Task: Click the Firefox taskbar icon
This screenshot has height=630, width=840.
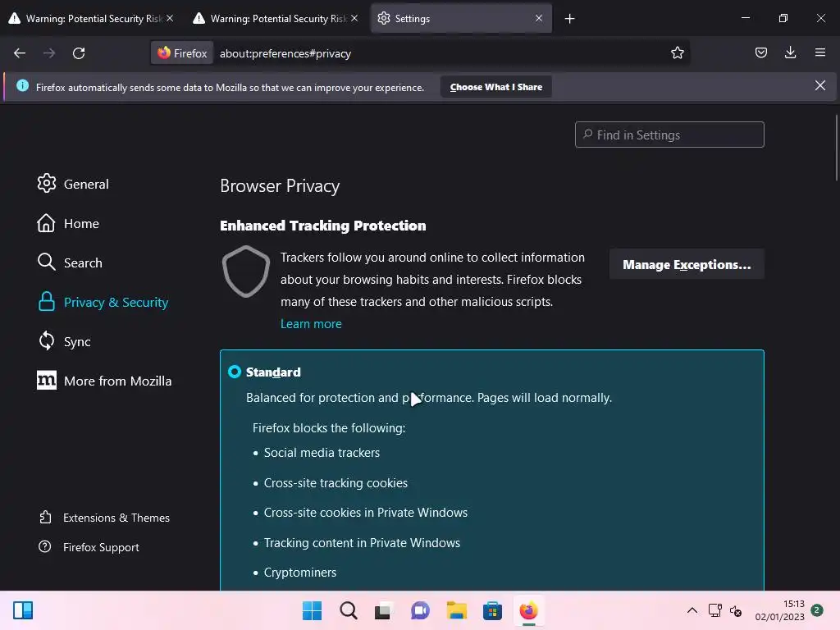Action: coord(528,610)
